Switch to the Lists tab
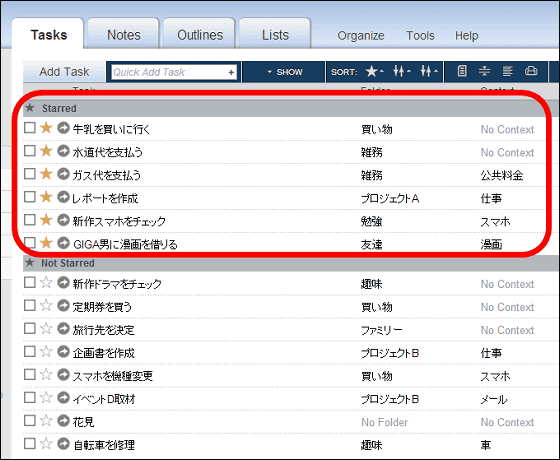 pos(275,35)
